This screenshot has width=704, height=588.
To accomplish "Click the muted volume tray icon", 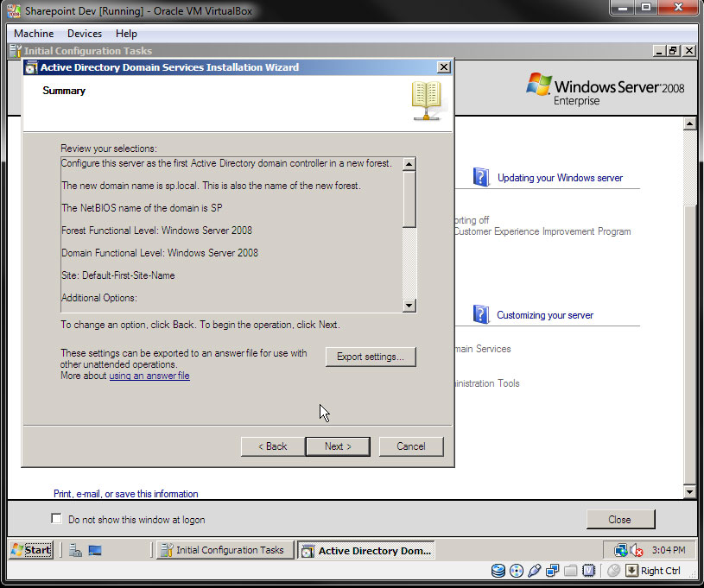I will click(637, 550).
